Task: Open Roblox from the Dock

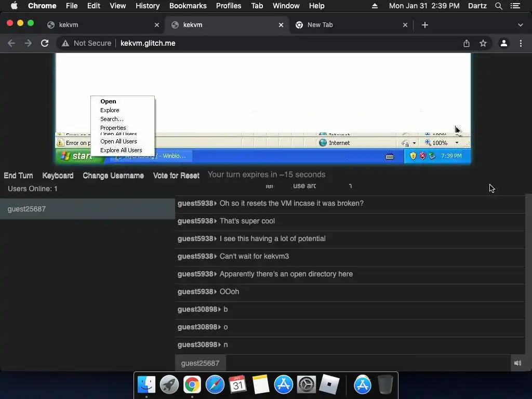Action: click(x=329, y=385)
